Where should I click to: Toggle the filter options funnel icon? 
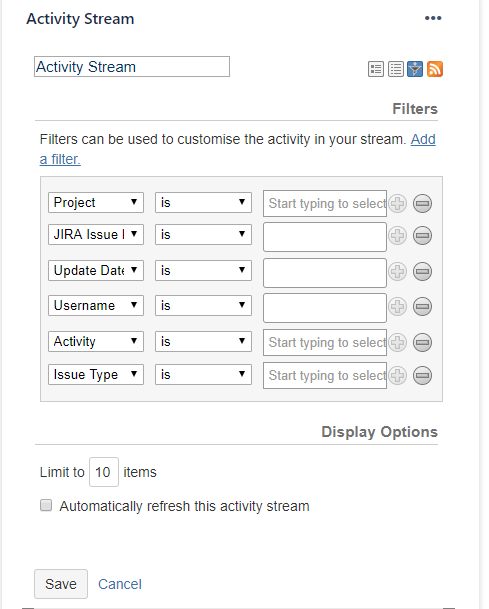click(415, 69)
